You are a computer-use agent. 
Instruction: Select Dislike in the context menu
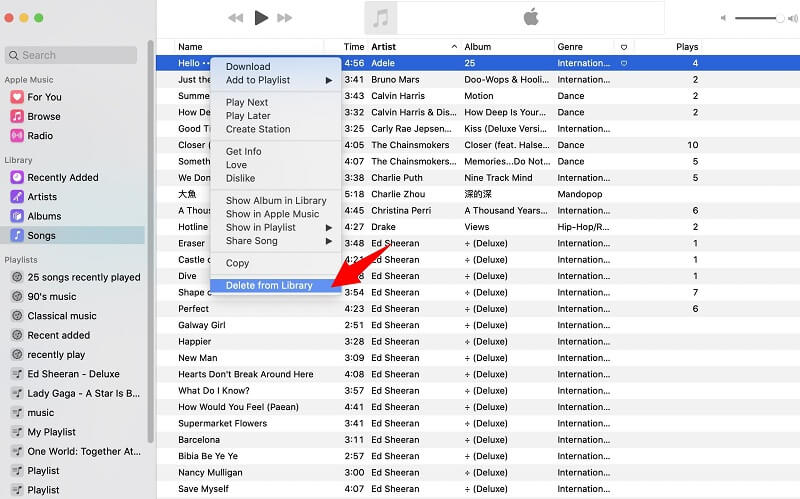[x=240, y=178]
